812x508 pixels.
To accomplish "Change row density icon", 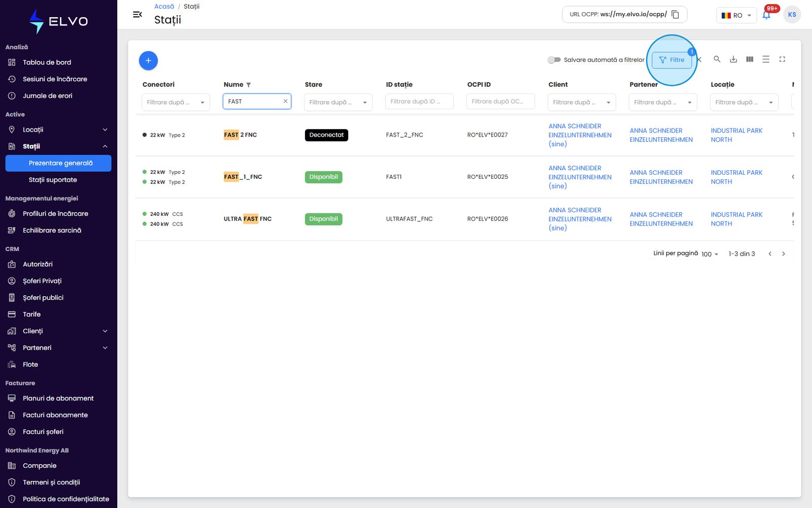I will point(766,59).
